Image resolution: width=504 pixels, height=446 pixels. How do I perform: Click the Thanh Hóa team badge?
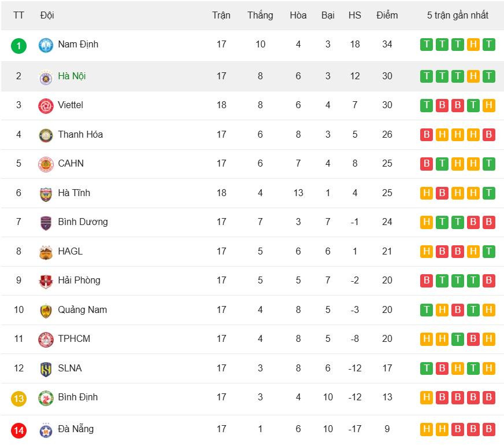point(46,135)
